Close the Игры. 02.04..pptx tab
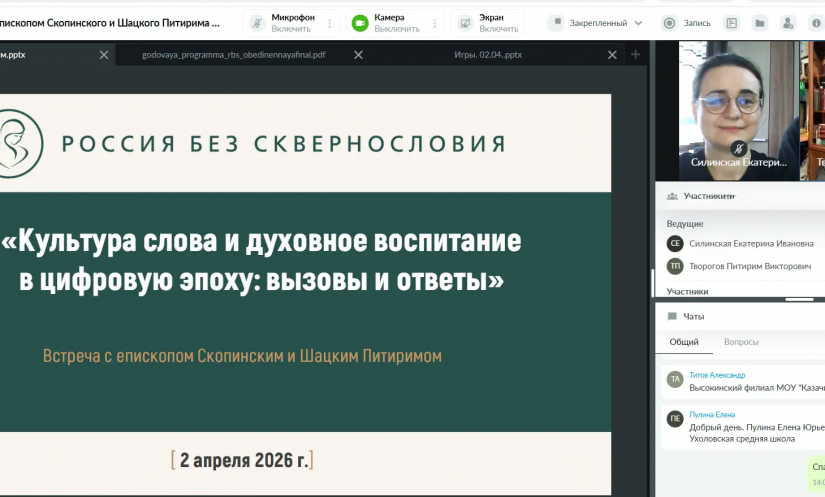 612,55
